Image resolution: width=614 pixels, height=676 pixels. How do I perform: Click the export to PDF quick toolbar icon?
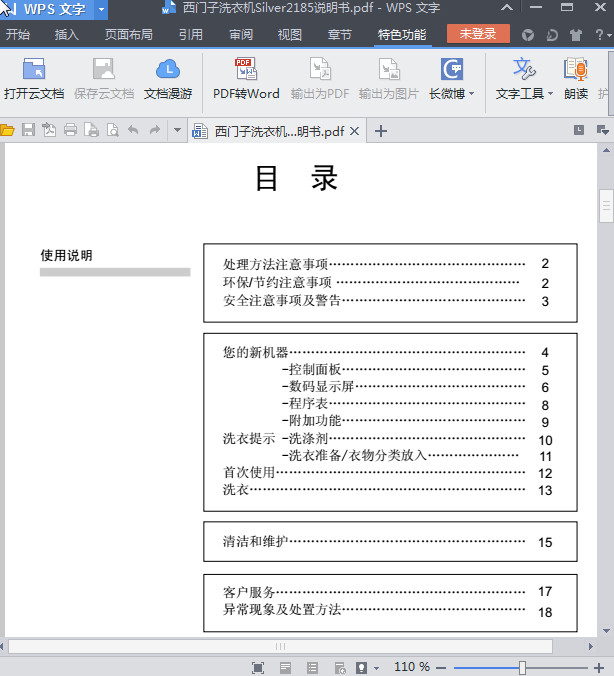click(49, 130)
